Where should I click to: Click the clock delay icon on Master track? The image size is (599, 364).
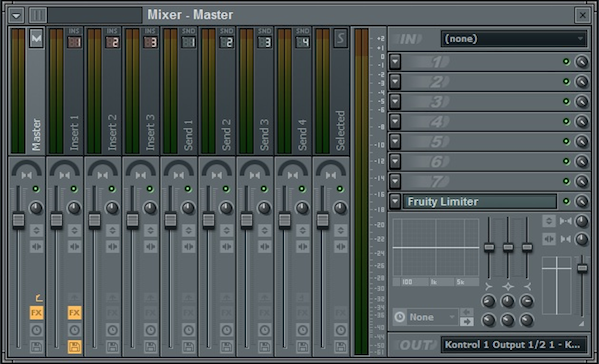click(x=36, y=330)
